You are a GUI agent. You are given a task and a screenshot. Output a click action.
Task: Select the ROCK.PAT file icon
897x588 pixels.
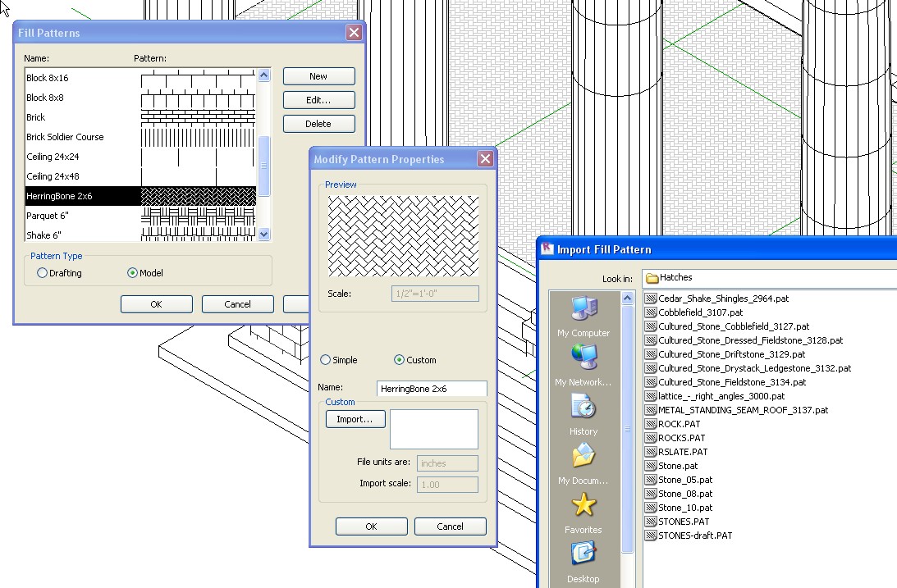click(x=651, y=424)
